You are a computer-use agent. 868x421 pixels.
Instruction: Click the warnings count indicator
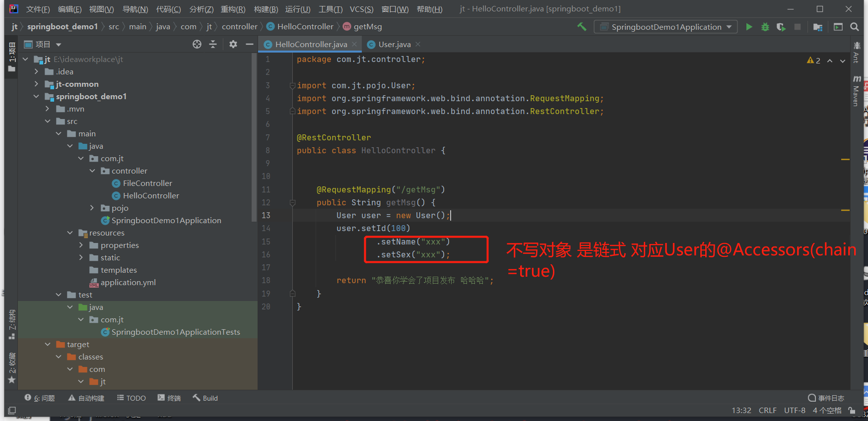coord(814,60)
